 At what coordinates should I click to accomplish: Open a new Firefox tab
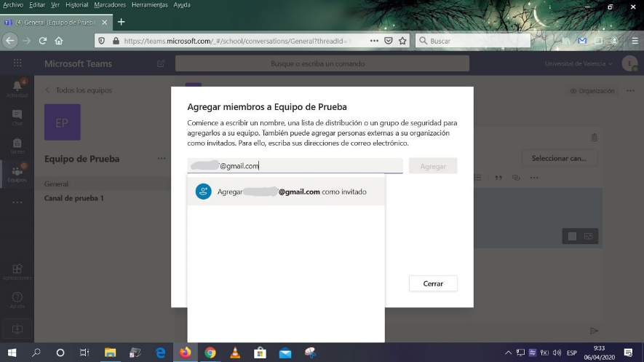pyautogui.click(x=121, y=22)
